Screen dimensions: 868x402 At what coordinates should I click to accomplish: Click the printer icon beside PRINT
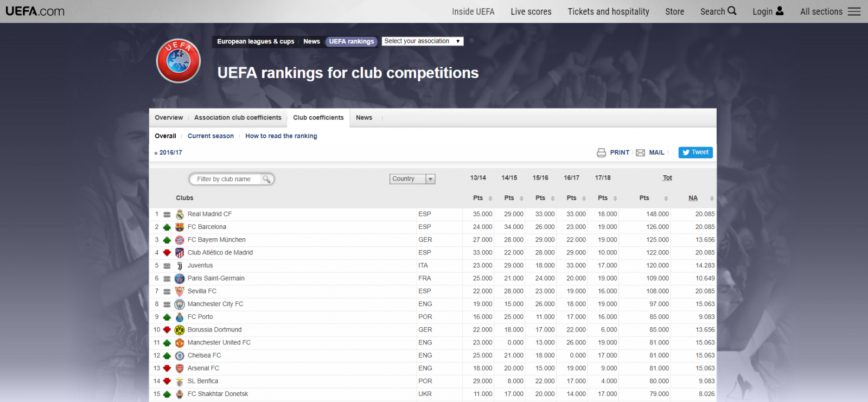pyautogui.click(x=601, y=152)
